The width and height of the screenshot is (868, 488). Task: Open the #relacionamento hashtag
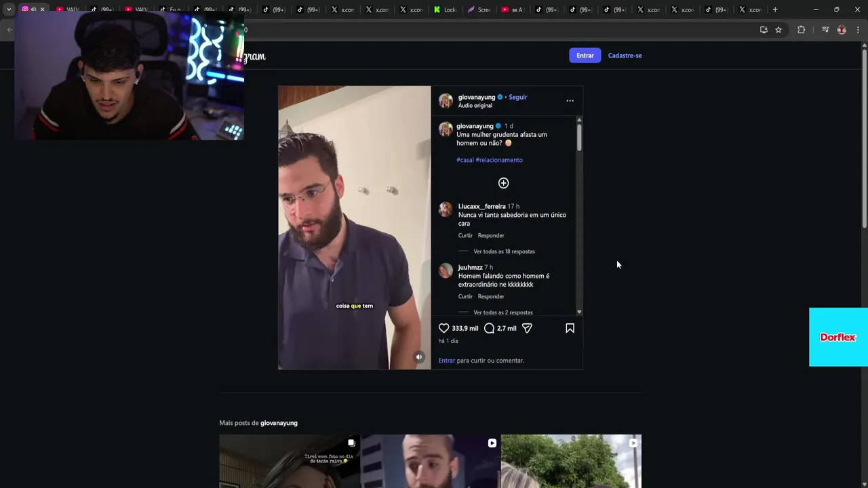click(499, 160)
